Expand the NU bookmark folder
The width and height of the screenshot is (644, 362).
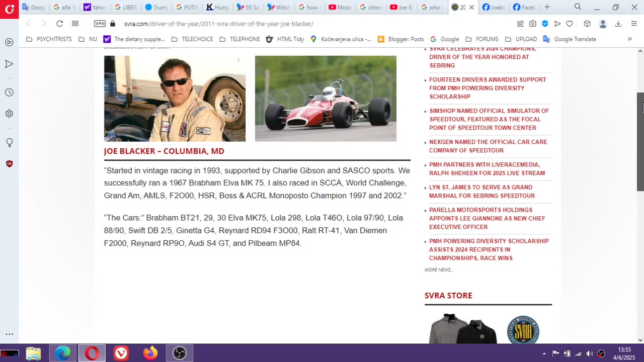pyautogui.click(x=88, y=39)
